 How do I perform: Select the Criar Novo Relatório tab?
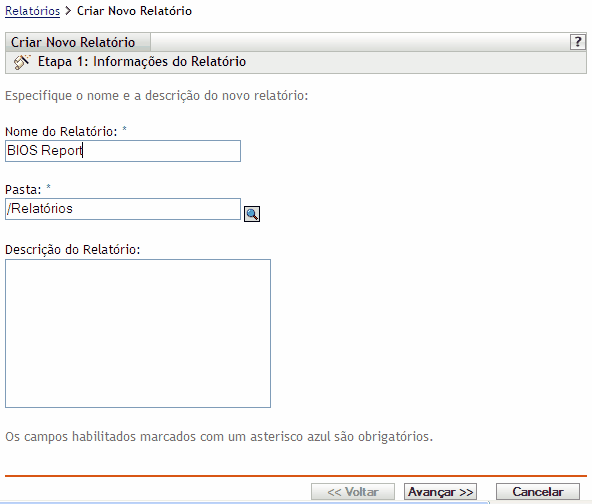78,42
